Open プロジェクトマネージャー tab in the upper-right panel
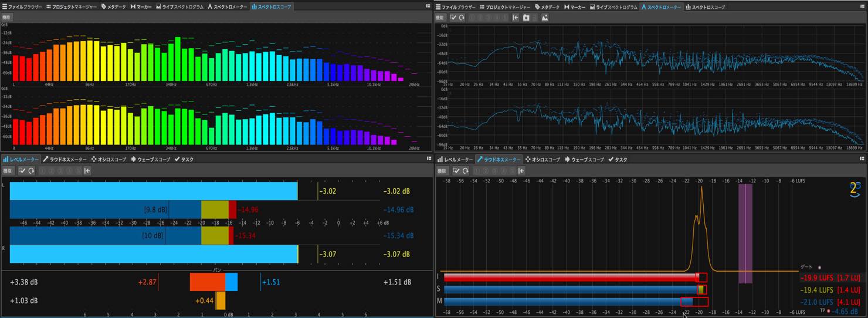 tap(504, 7)
